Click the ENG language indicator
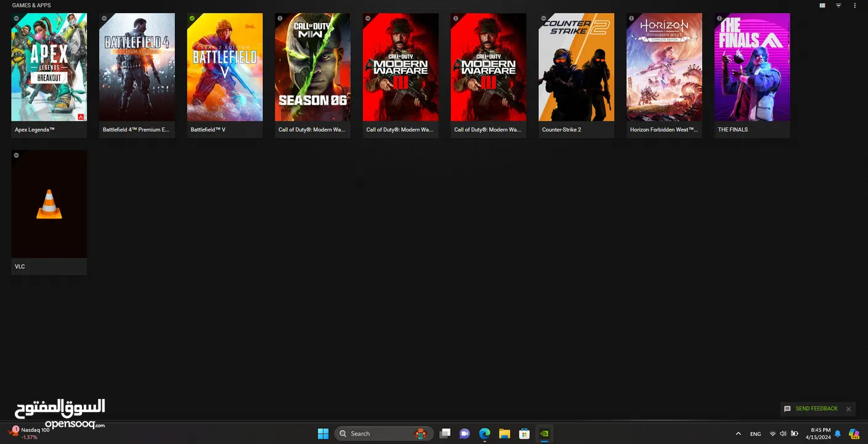868x444 pixels. 755,434
